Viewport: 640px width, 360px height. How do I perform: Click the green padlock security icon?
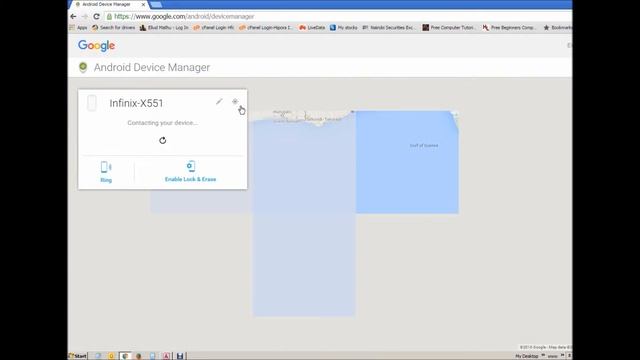pos(109,16)
